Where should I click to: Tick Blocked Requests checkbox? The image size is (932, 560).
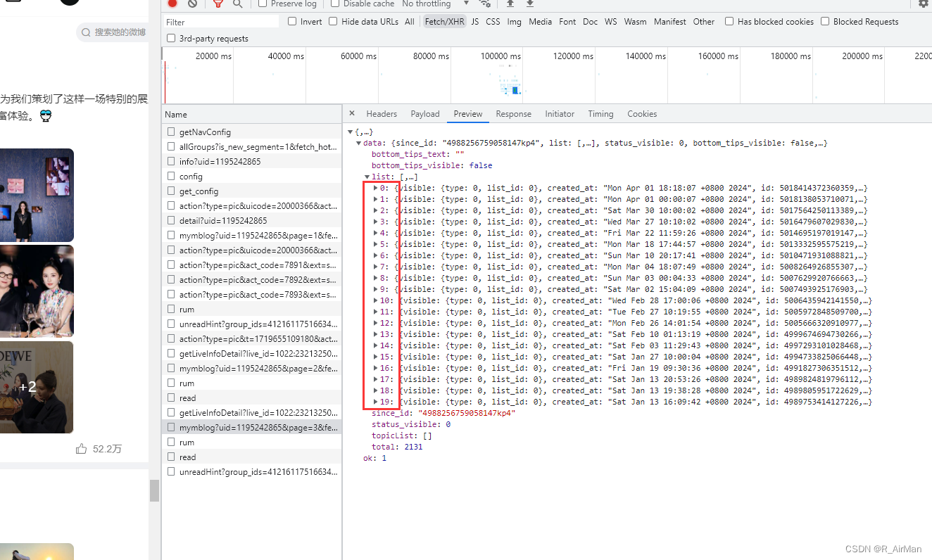tap(825, 22)
